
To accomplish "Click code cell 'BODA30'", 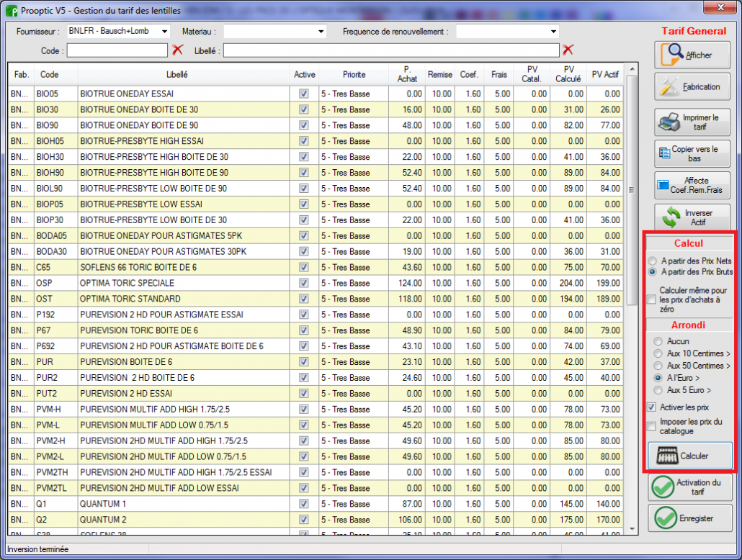I will (x=56, y=252).
